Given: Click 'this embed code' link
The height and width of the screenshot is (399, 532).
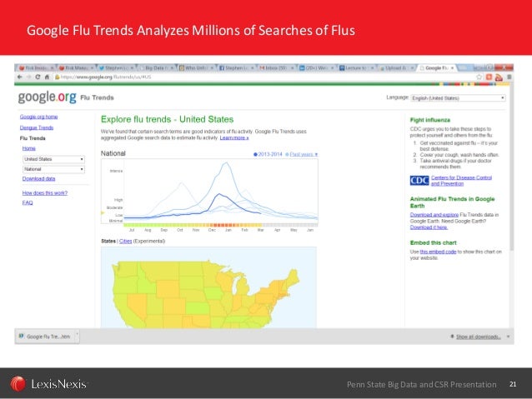Looking at the screenshot, I should pos(438,252).
